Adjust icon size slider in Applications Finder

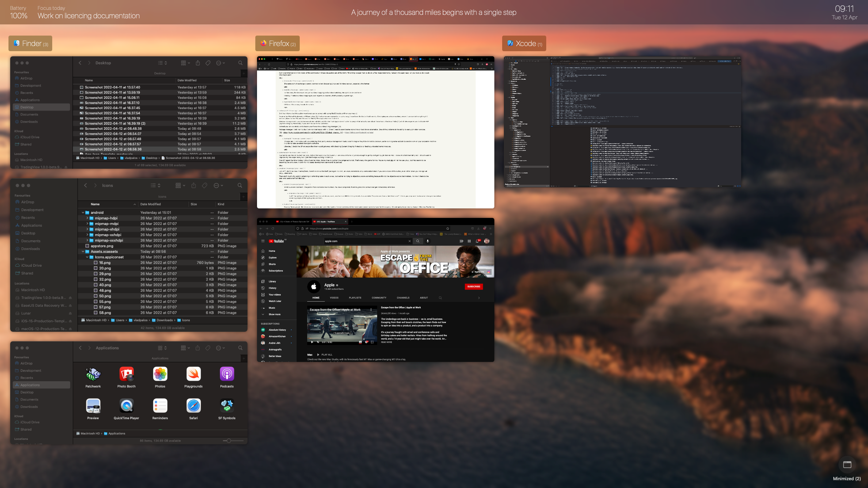[x=229, y=441]
